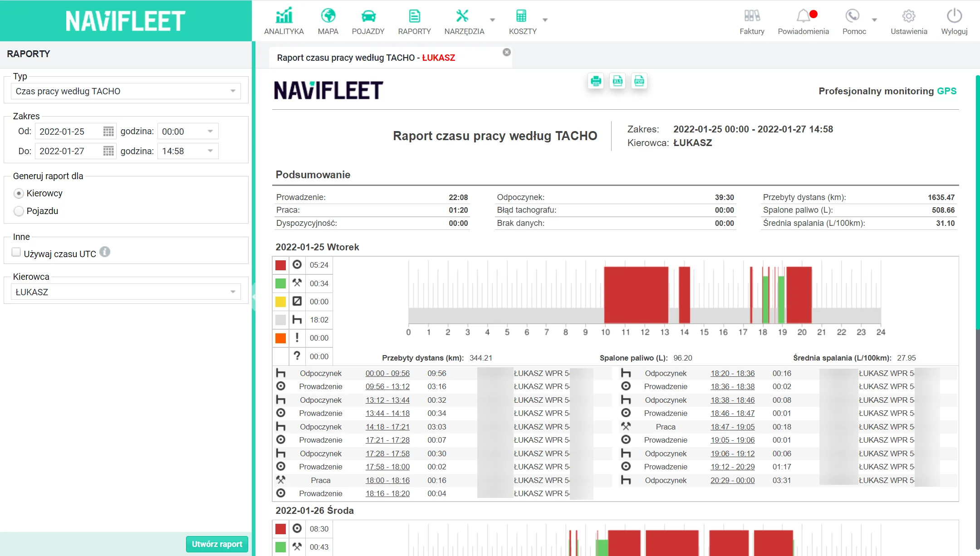This screenshot has height=556, width=980.
Task: Open the MAPA globe icon
Action: pos(328,16)
